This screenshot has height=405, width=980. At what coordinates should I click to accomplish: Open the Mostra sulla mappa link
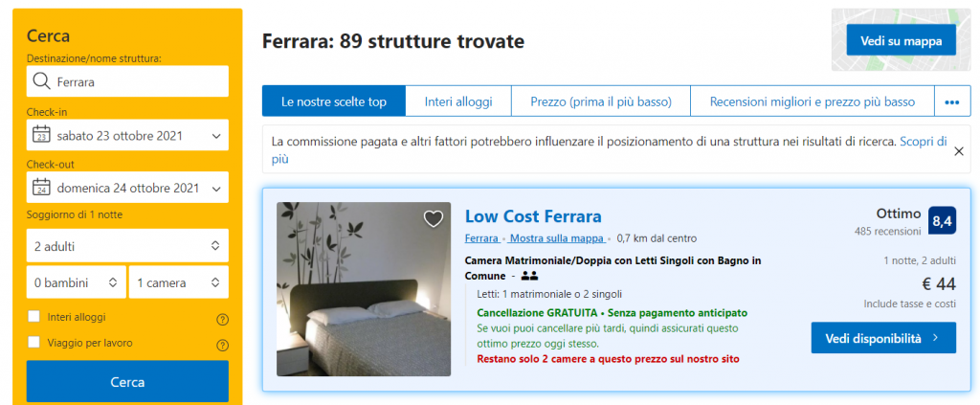pos(557,238)
